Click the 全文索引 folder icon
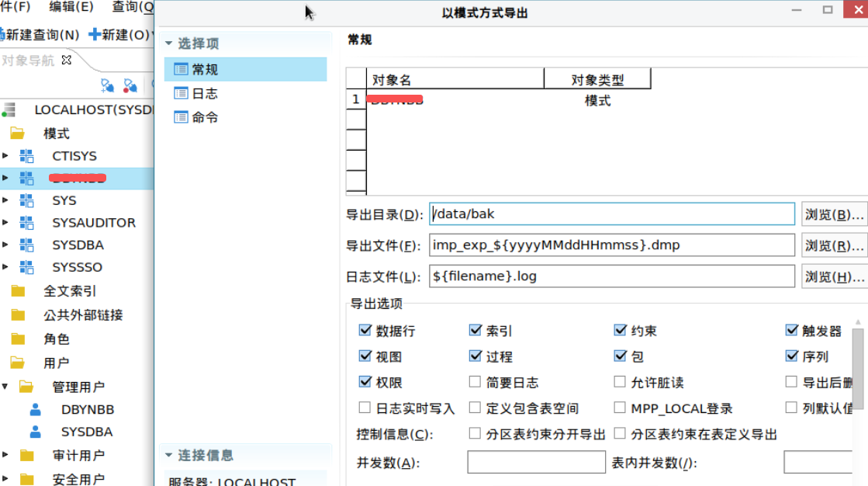The width and height of the screenshot is (868, 486). click(18, 291)
